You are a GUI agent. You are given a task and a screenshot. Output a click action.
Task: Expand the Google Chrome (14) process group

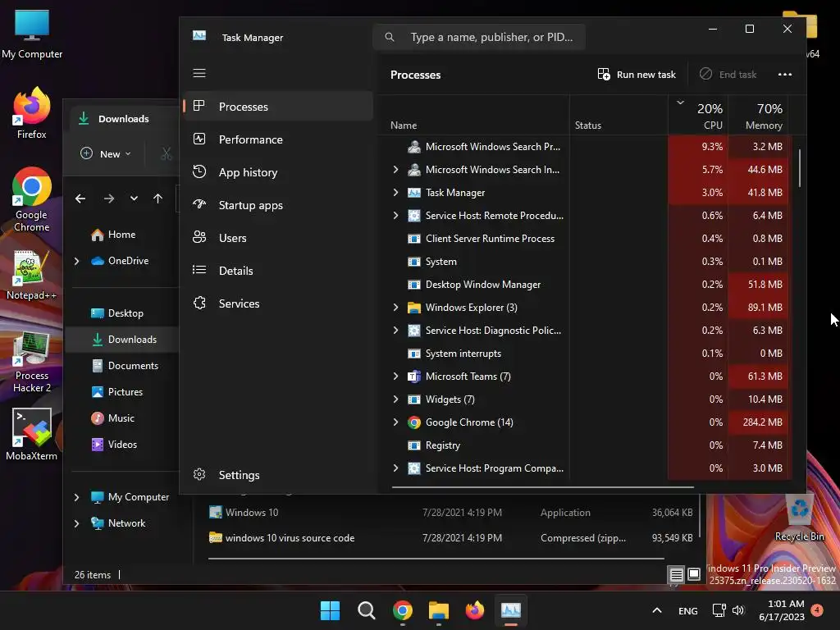pyautogui.click(x=395, y=422)
